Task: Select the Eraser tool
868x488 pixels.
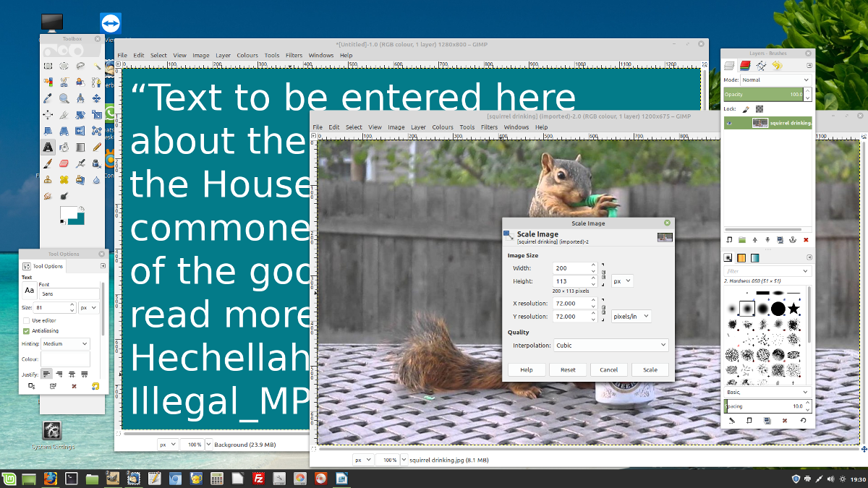Action: [x=64, y=163]
